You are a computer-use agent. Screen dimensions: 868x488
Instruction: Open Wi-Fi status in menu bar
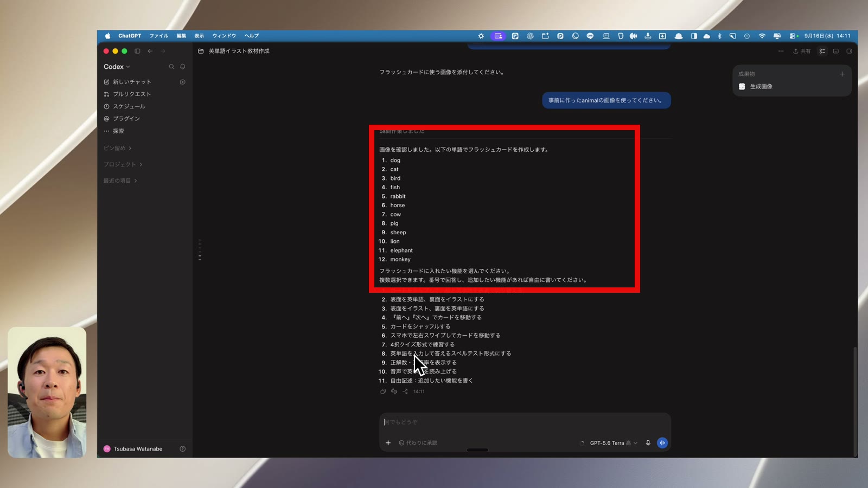pyautogui.click(x=762, y=36)
